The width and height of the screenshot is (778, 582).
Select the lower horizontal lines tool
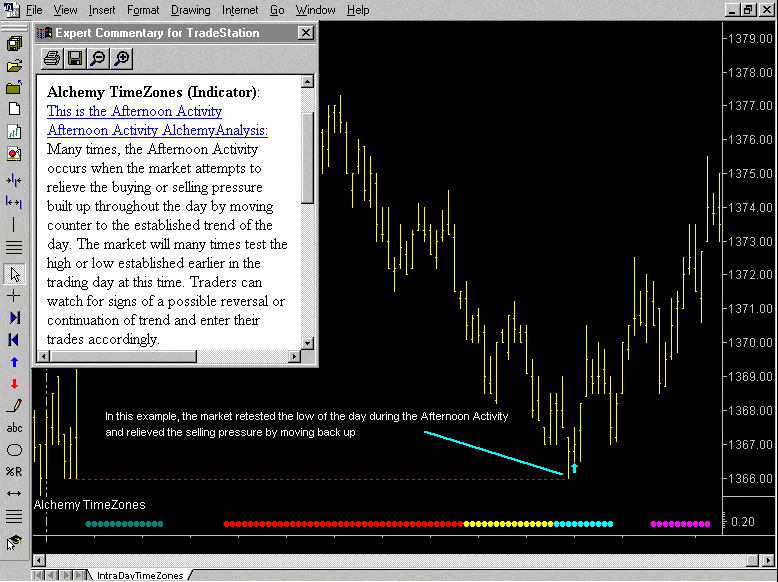(x=14, y=517)
